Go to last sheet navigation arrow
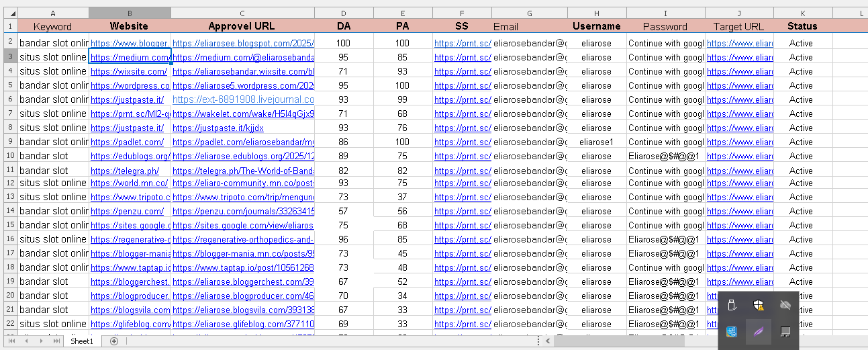The width and height of the screenshot is (868, 350). (56, 341)
